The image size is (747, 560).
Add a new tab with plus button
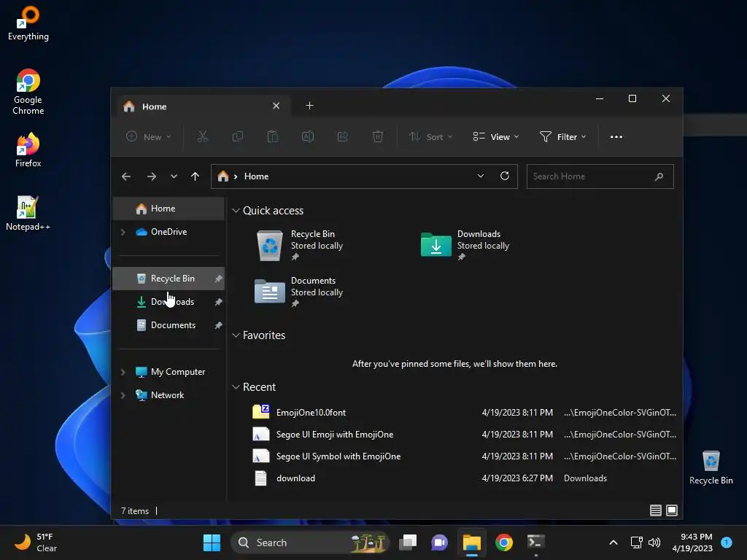tap(309, 106)
